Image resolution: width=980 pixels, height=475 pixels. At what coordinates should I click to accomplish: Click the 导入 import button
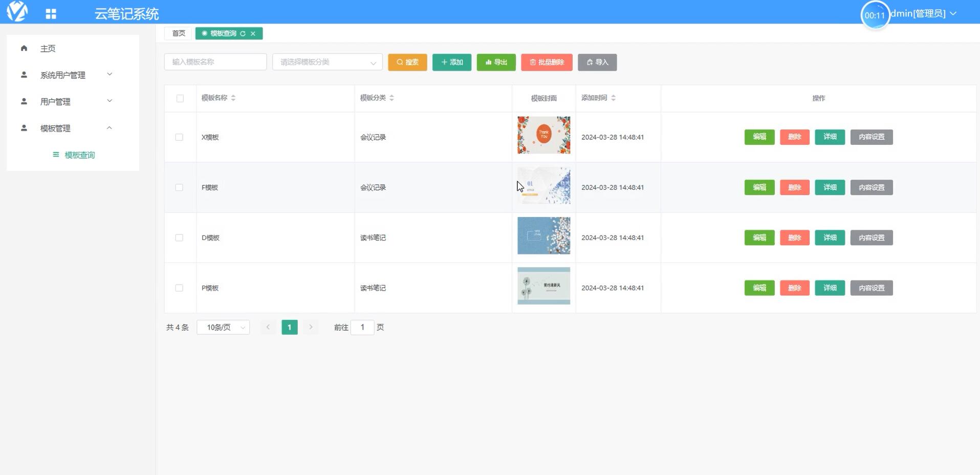point(597,62)
